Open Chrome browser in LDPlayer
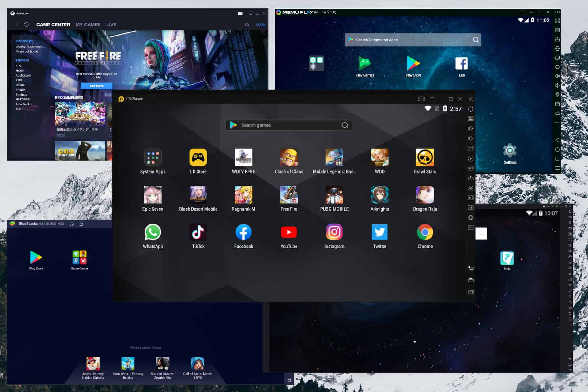This screenshot has height=392, width=588. (425, 232)
